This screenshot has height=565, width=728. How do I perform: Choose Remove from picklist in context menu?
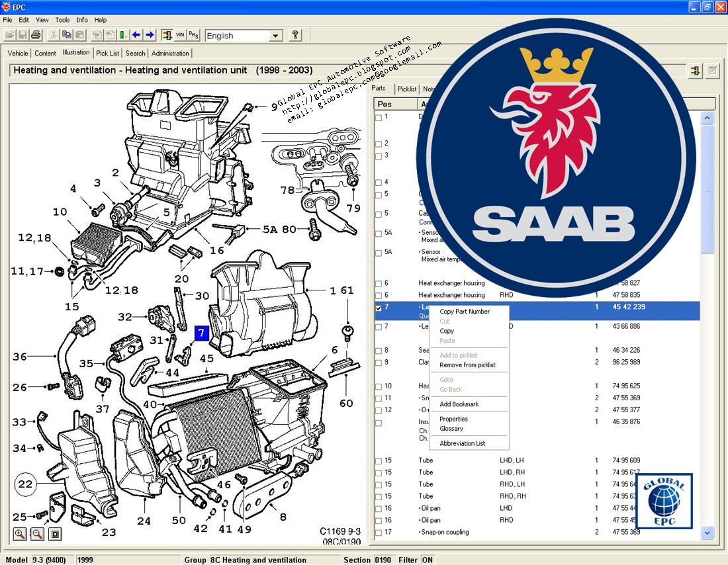[x=467, y=365]
